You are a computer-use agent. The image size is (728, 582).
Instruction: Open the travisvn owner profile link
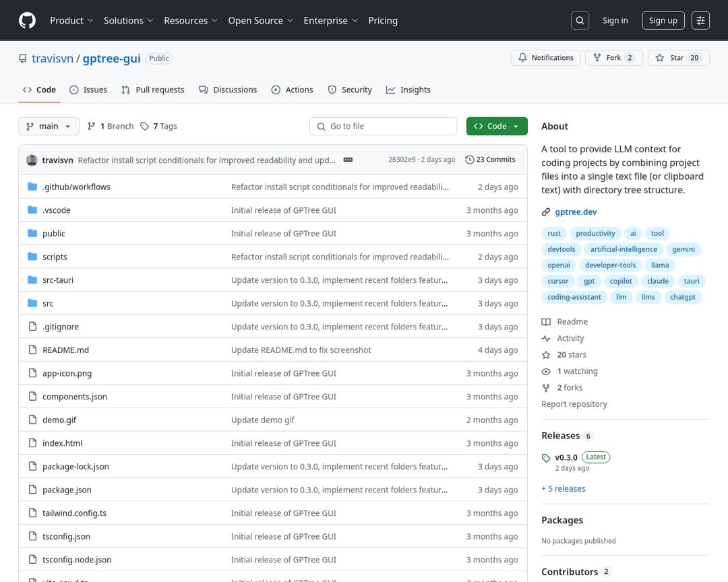[x=53, y=59]
